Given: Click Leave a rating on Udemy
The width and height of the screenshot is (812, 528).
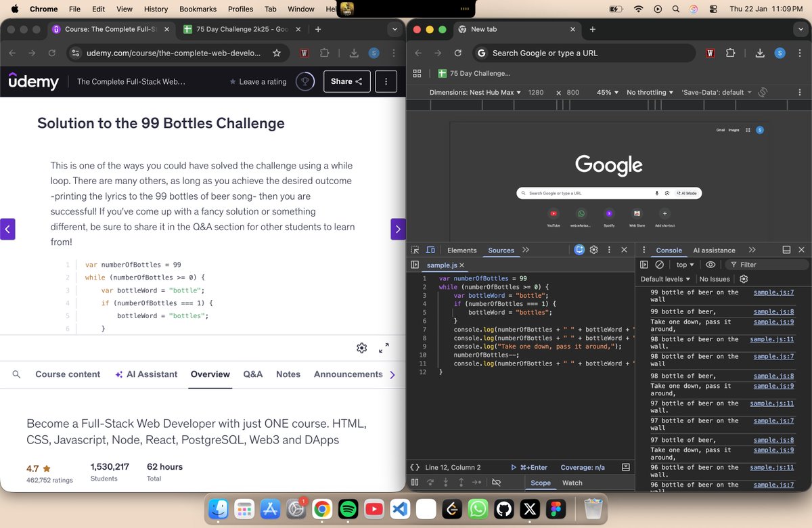Looking at the screenshot, I should [258, 81].
